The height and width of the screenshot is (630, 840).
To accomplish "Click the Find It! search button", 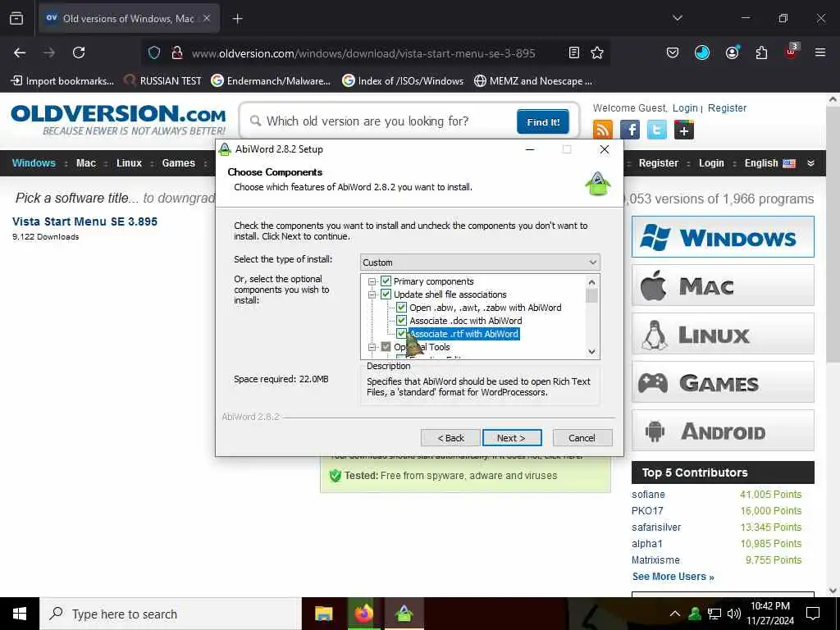I will tap(543, 122).
